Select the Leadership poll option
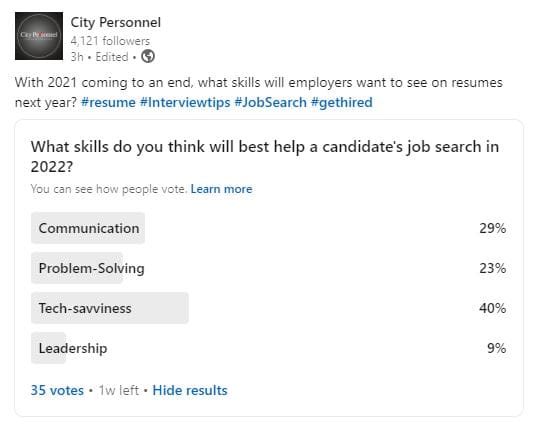Viewport: 538px width, 422px height. coord(269,348)
